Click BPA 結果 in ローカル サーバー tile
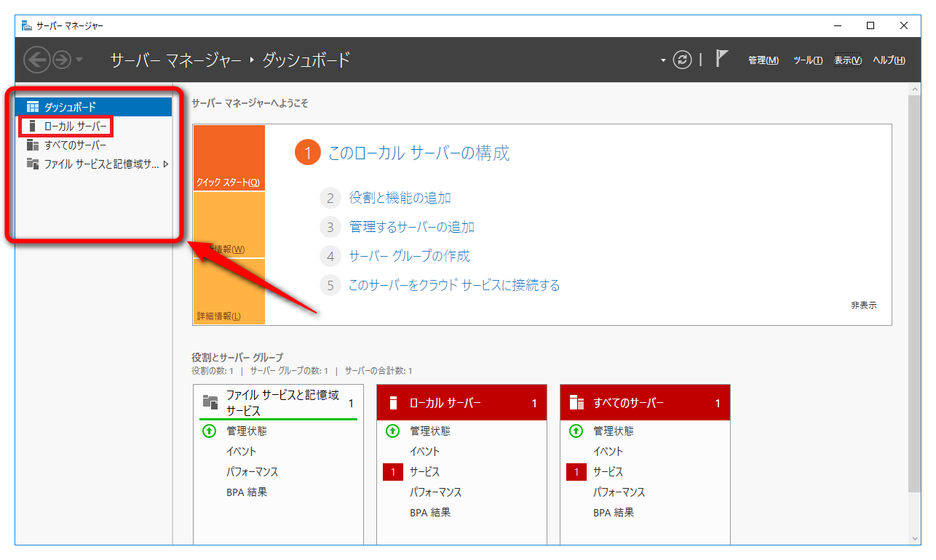Viewport: 936px width, 560px height. [x=430, y=512]
